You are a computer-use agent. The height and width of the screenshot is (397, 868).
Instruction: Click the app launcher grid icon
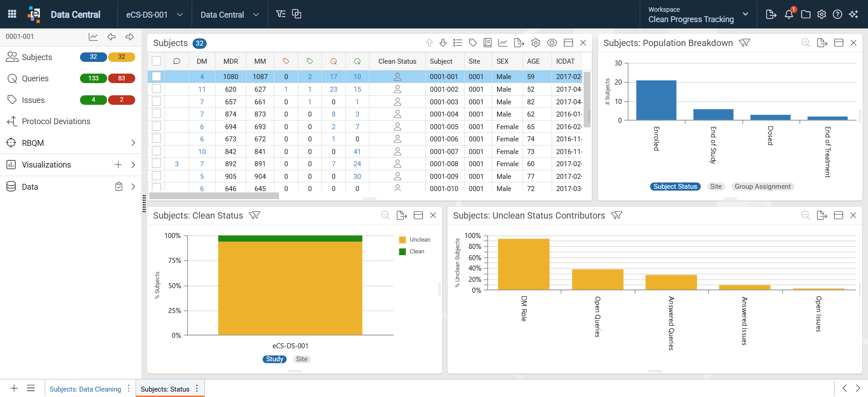point(12,14)
